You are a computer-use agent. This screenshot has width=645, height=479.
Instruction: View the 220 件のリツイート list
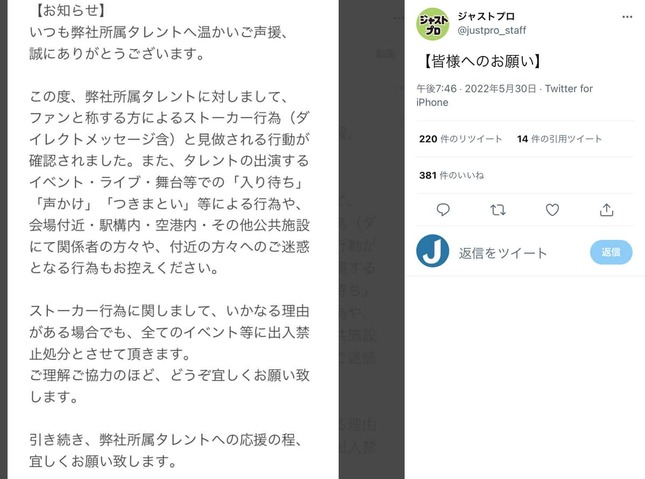pyautogui.click(x=460, y=139)
